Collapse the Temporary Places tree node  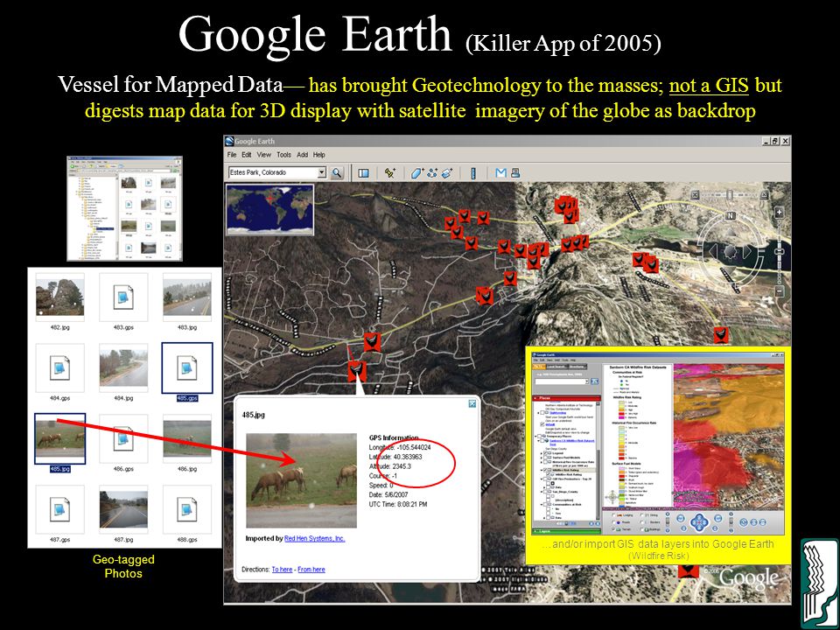click(x=536, y=436)
